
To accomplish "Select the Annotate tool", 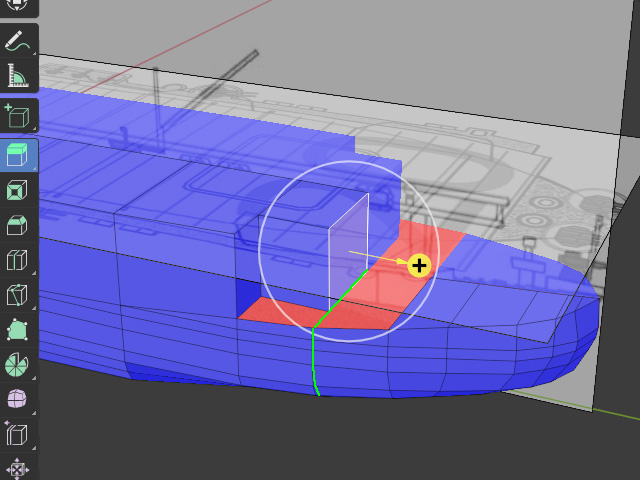I will pyautogui.click(x=18, y=41).
